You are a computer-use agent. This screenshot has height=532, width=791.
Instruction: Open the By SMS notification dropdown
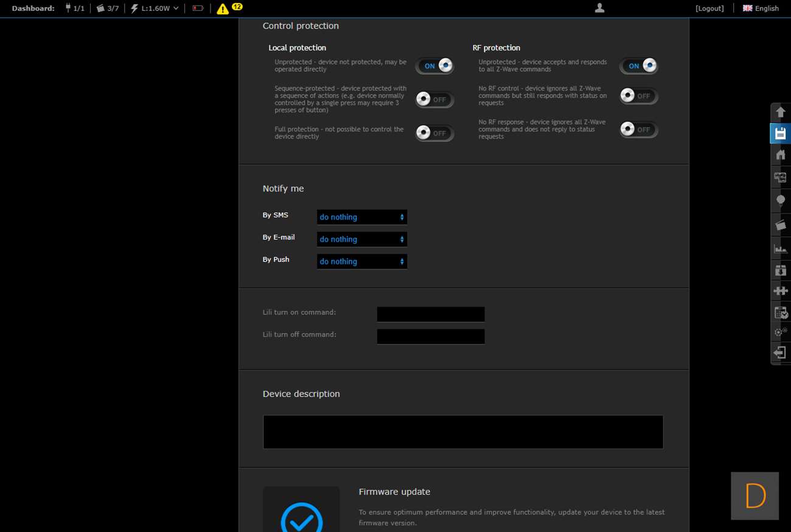(x=362, y=217)
